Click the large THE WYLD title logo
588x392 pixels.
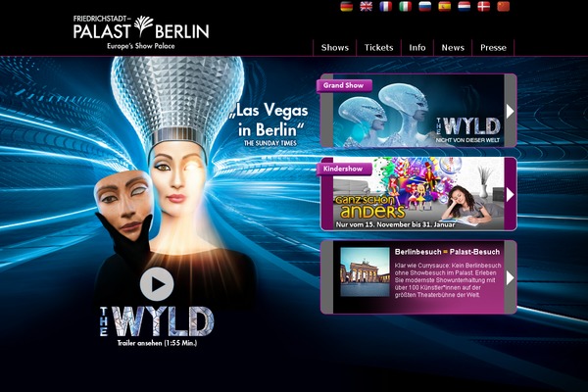coord(157,321)
